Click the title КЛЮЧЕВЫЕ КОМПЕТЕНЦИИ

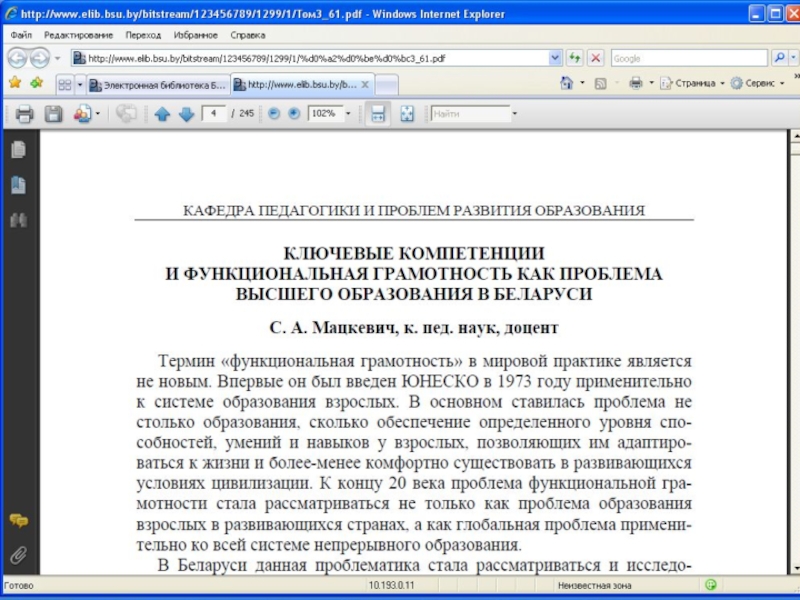tap(414, 254)
